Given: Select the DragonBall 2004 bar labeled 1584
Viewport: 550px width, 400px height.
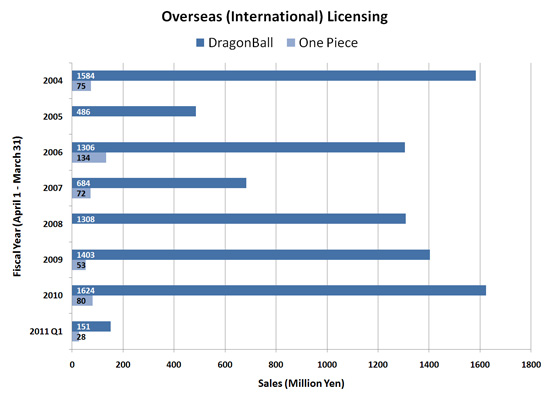Looking at the screenshot, I should [x=274, y=76].
